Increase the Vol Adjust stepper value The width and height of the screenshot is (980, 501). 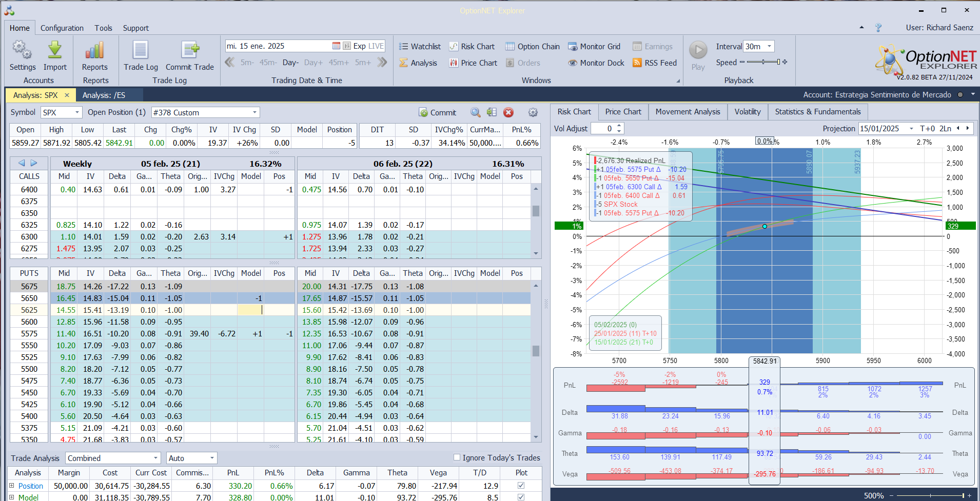pos(619,126)
